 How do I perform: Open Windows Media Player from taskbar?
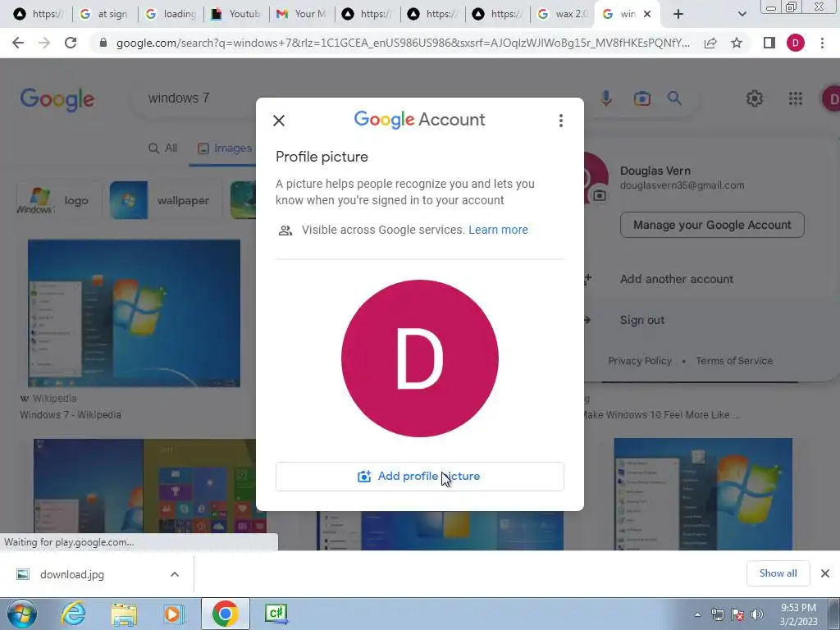(174, 614)
